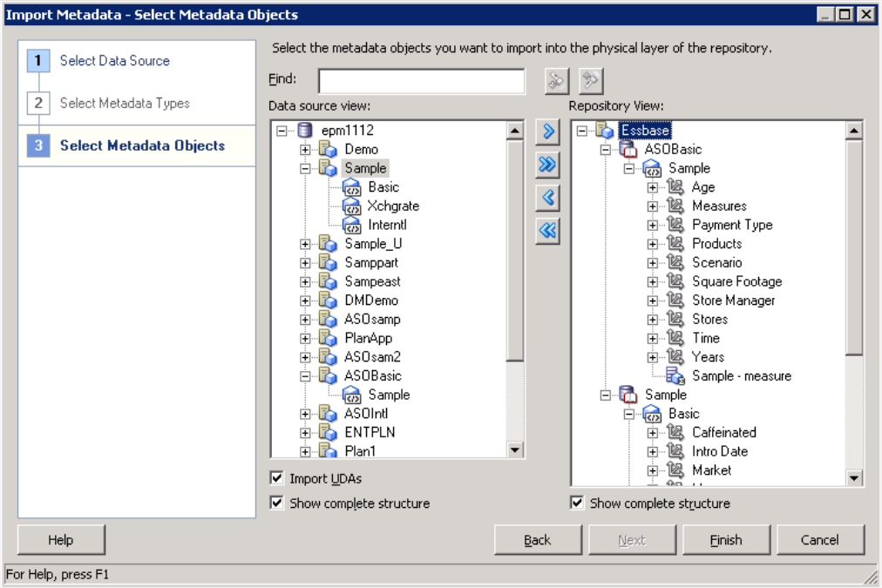Expand the Measures dimension node
This screenshot has height=588, width=882.
(x=652, y=206)
